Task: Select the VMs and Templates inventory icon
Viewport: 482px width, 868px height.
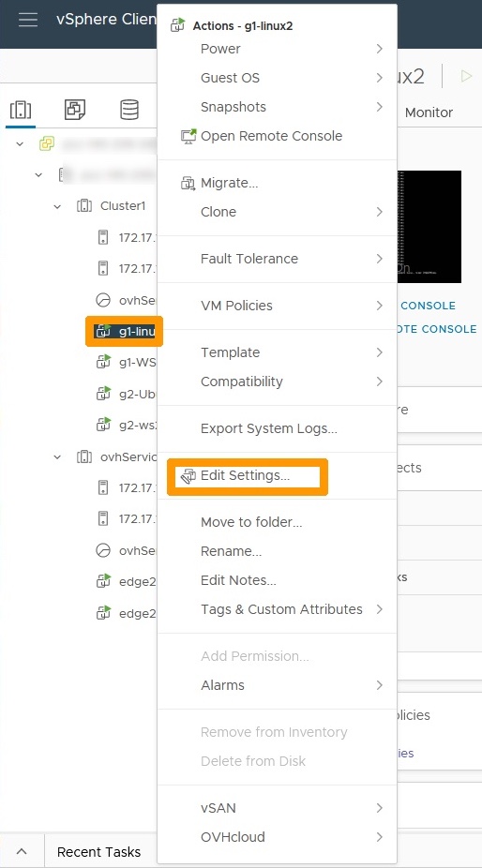Action: click(75, 110)
